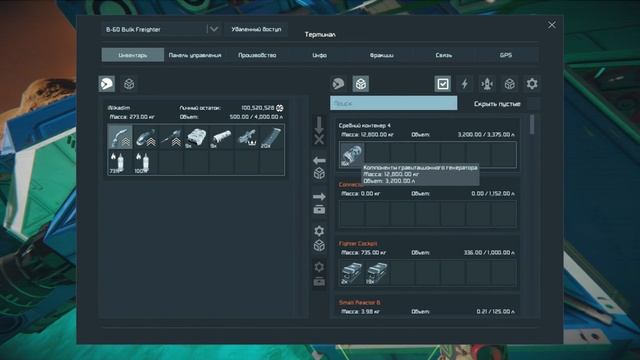Select the 100% gas bottle
The width and height of the screenshot is (640, 360).
click(x=145, y=162)
